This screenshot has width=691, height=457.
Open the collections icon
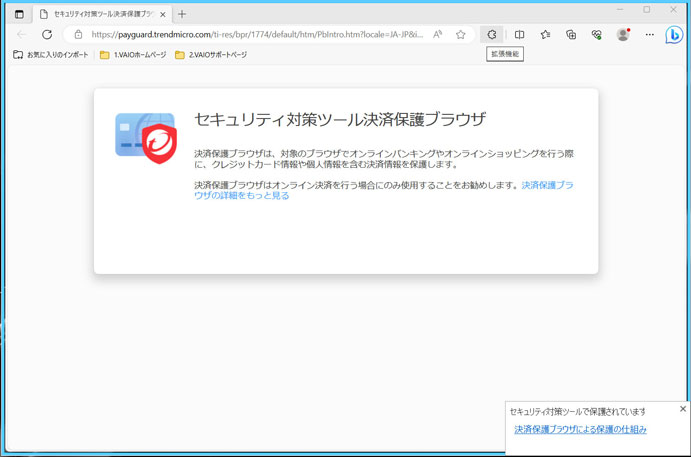click(x=571, y=34)
